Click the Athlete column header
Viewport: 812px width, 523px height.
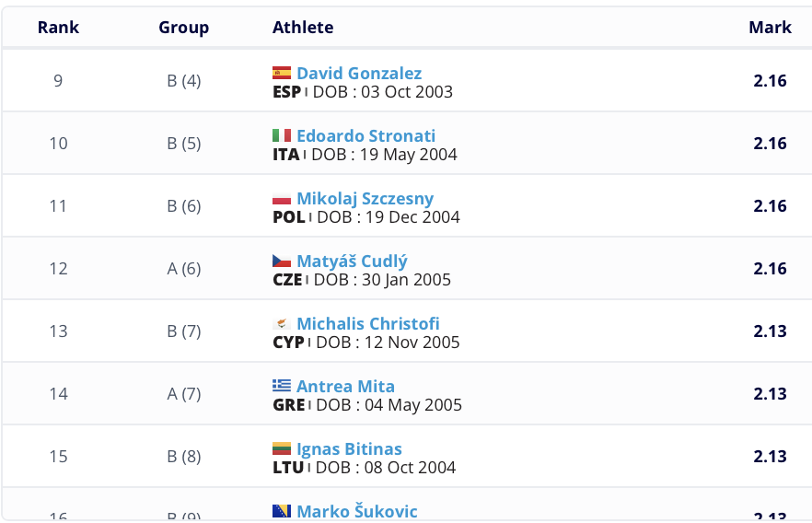click(x=303, y=27)
